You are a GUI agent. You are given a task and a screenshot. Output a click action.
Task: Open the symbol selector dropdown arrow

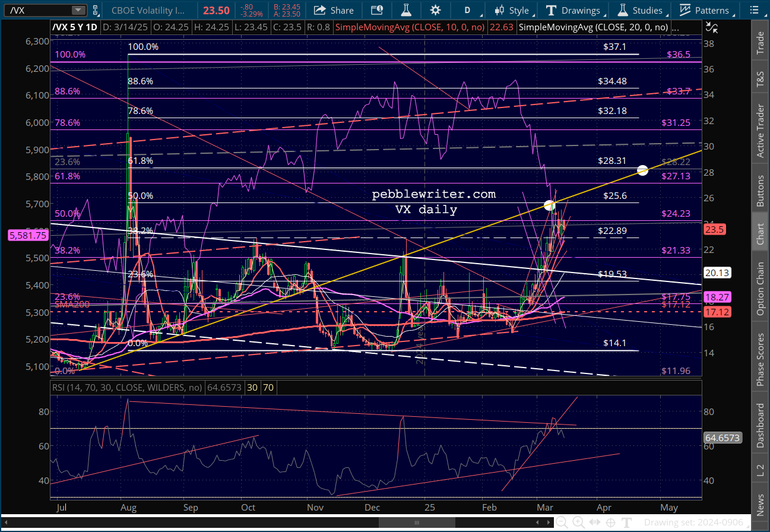coord(78,10)
